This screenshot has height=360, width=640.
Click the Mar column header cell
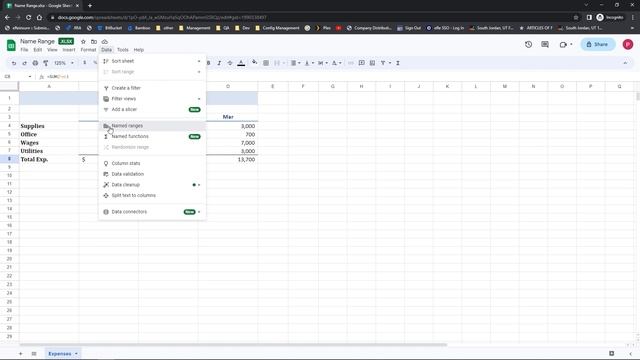pyautogui.click(x=228, y=117)
